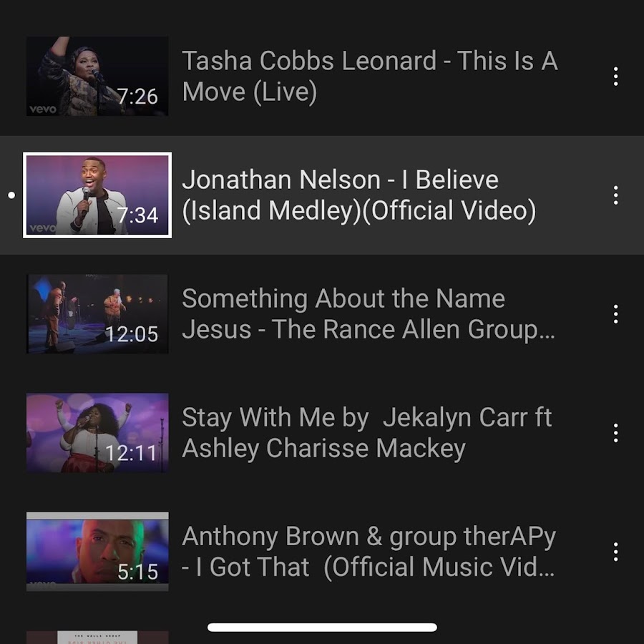
Task: Tap the vevo logo on Tasha Cobbs thumbnail
Action: pyautogui.click(x=43, y=109)
